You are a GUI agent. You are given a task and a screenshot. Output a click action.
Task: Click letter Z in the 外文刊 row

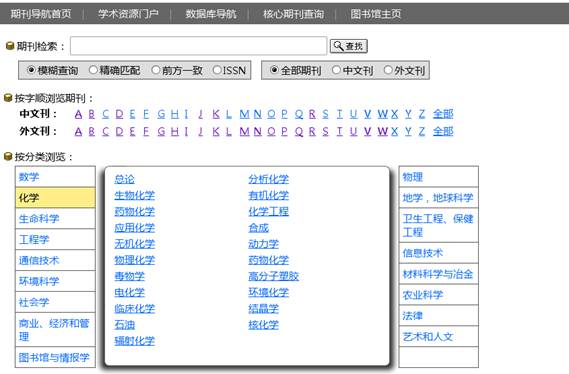click(422, 131)
